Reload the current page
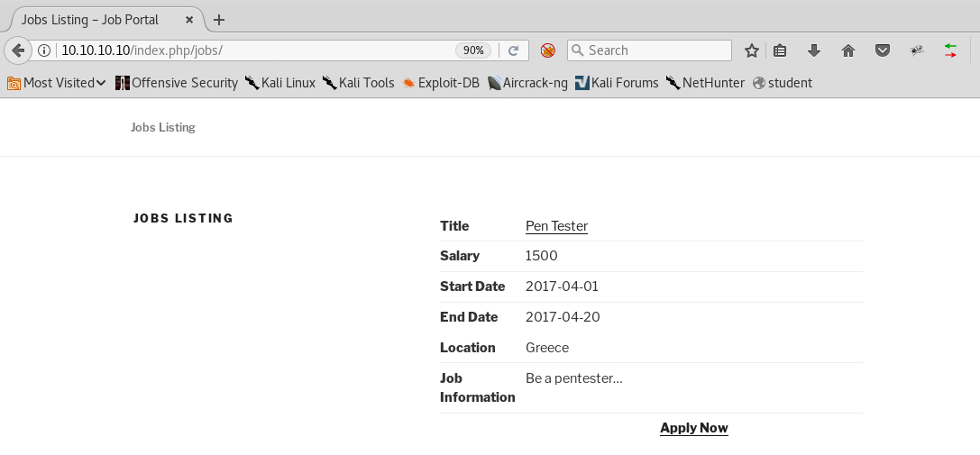 (x=513, y=50)
